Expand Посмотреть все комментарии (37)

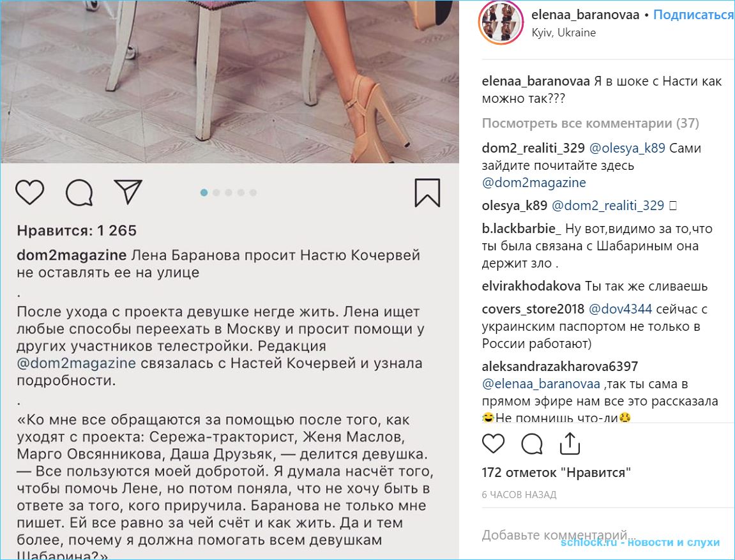tap(590, 123)
